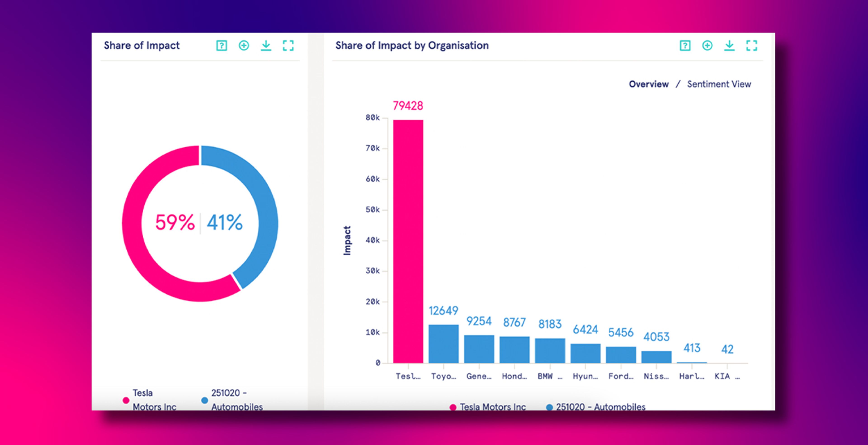Click the Harl... axis label

click(692, 376)
